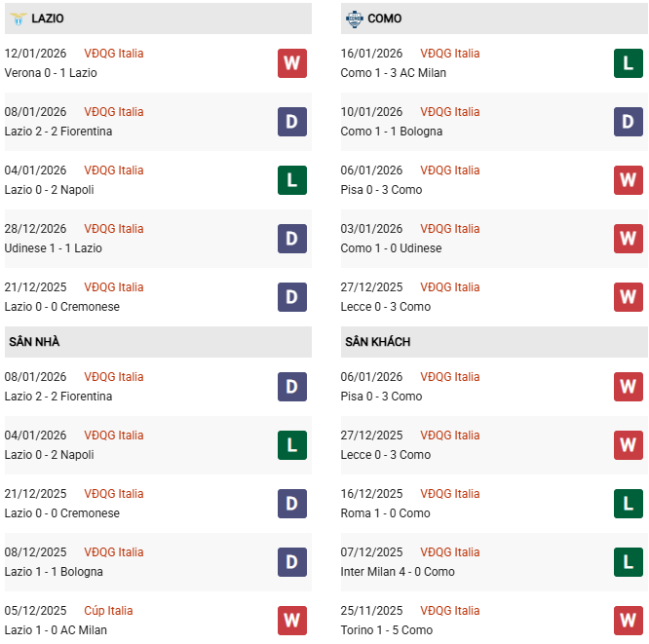
Task: Click the W badge for Lazio 1 - 0 AC Milan
Action: (292, 621)
